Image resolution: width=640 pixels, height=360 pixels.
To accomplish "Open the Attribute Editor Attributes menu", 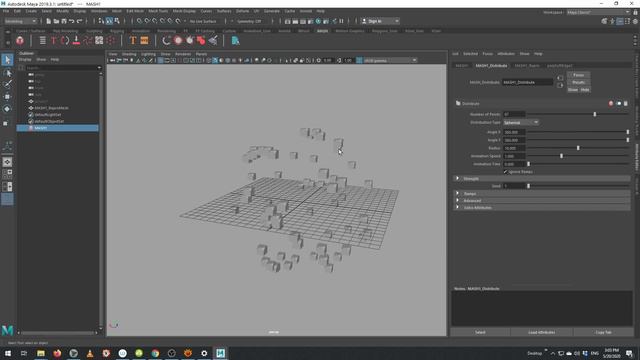I will [x=506, y=54].
